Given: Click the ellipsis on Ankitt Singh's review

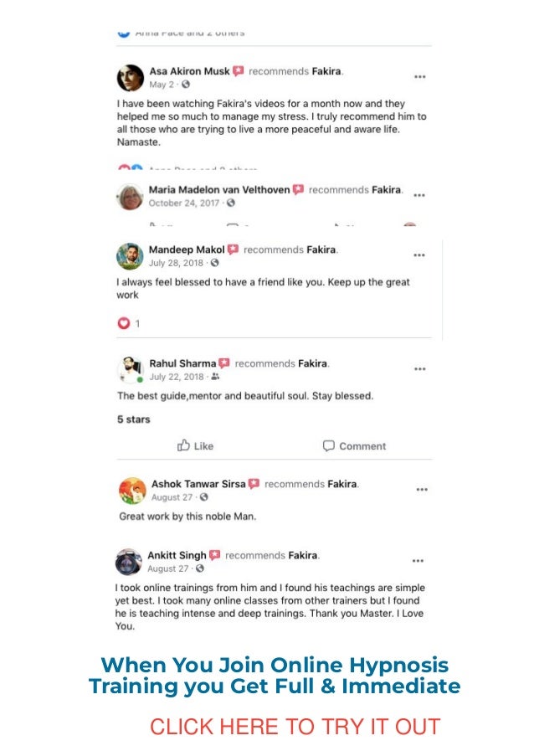Looking at the screenshot, I should pos(418,561).
